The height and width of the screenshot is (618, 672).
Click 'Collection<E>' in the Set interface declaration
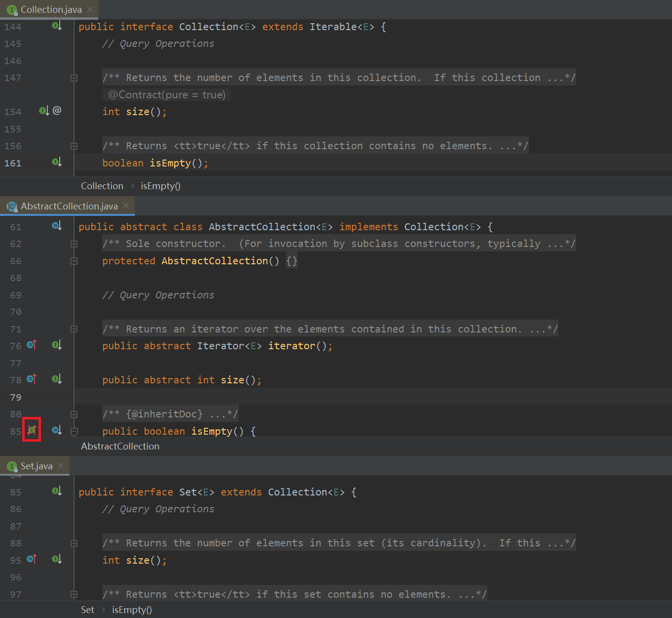tap(307, 492)
